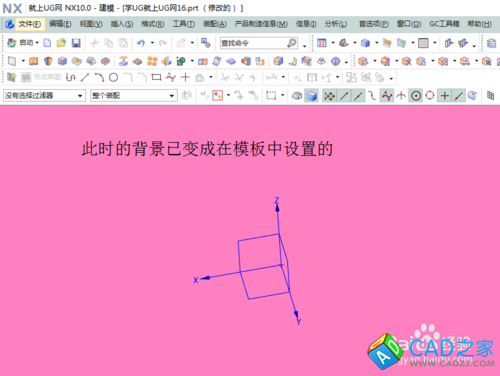Click the Revolve feature icon

pyautogui.click(x=48, y=61)
